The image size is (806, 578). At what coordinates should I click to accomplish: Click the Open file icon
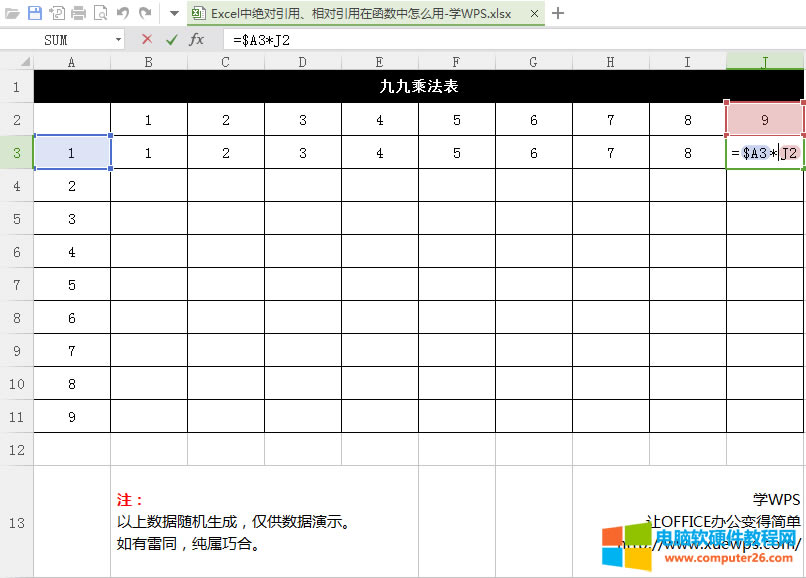[x=13, y=13]
